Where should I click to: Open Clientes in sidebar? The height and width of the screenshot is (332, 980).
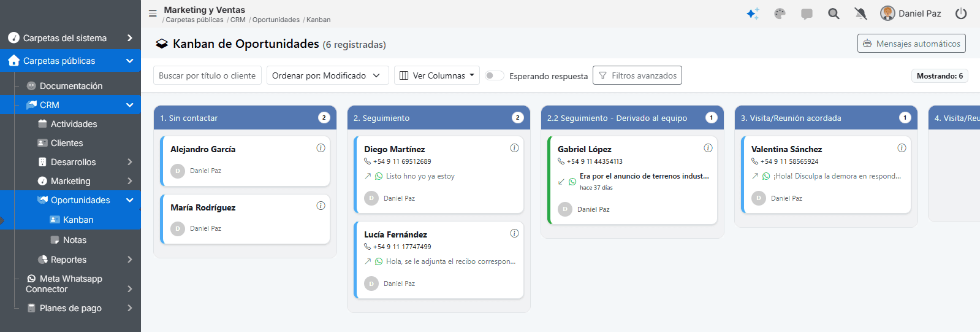[67, 143]
